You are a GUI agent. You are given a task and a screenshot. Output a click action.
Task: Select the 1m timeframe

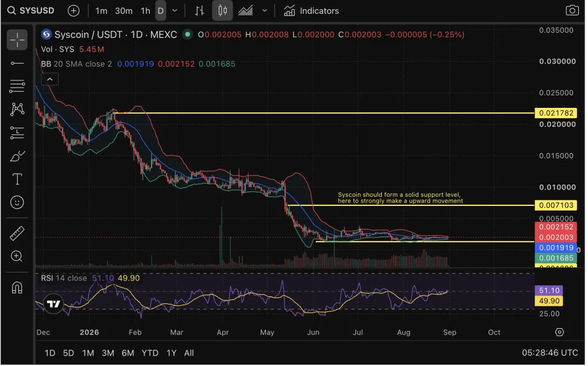click(101, 11)
